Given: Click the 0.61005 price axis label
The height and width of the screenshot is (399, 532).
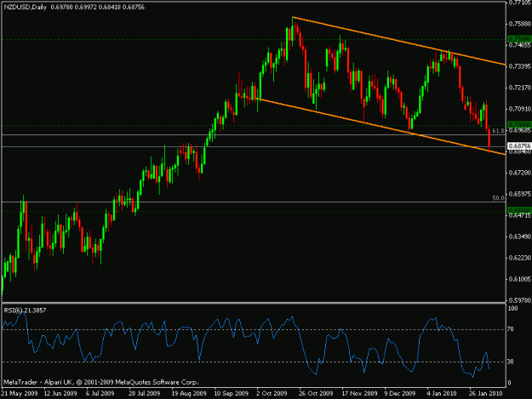Looking at the screenshot, I should [520, 279].
